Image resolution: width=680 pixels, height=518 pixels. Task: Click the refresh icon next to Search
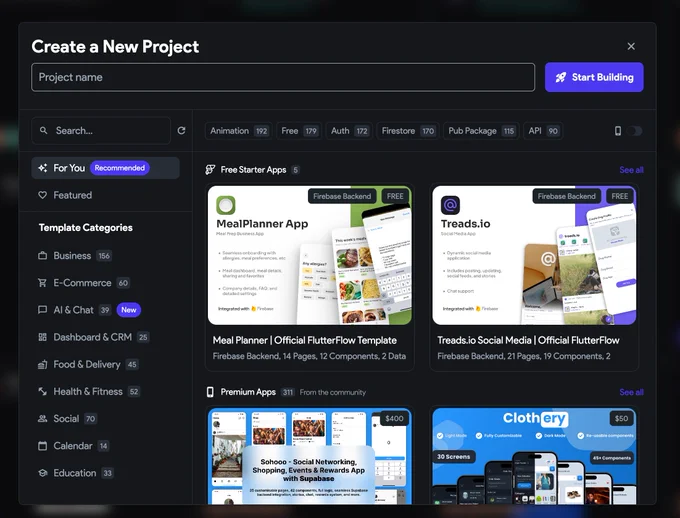(x=181, y=131)
